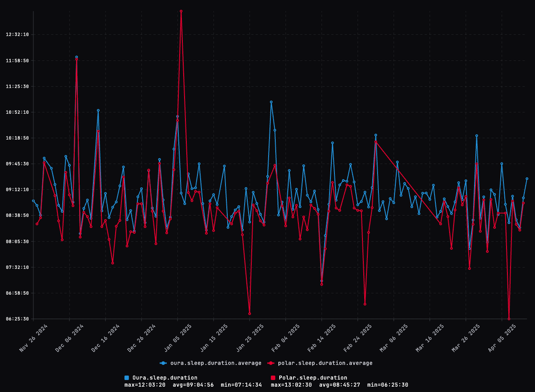Click the lowest red point near Apr 05 2025
This screenshot has width=535, height=392.
[x=510, y=319]
